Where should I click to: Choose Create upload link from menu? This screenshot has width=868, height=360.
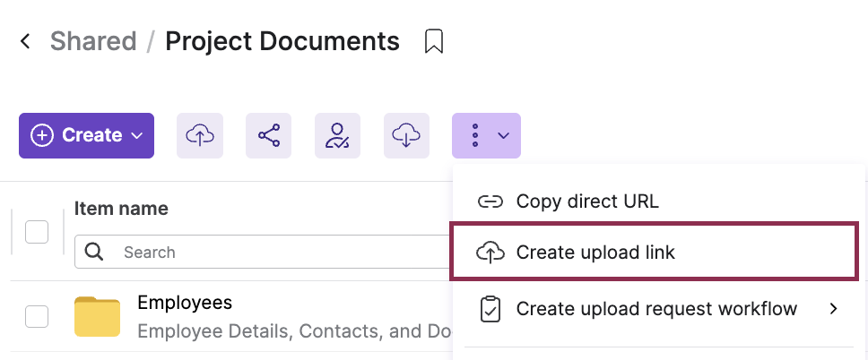(595, 253)
